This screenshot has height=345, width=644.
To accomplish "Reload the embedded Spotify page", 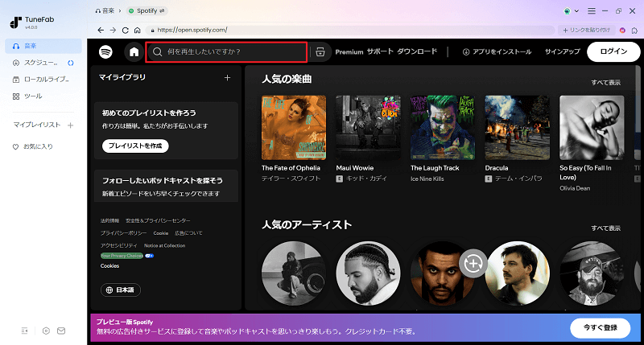I will [x=126, y=30].
